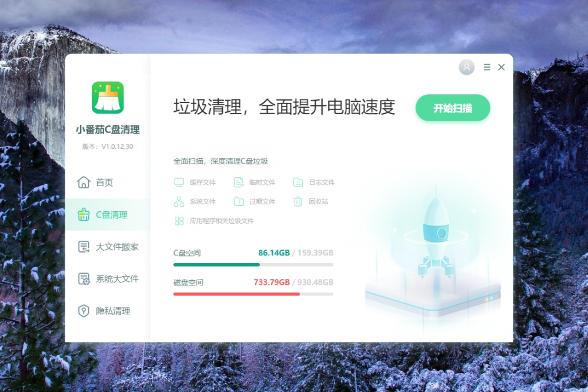Click the 临时文件 document icon
The image size is (588, 392).
pyautogui.click(x=239, y=182)
